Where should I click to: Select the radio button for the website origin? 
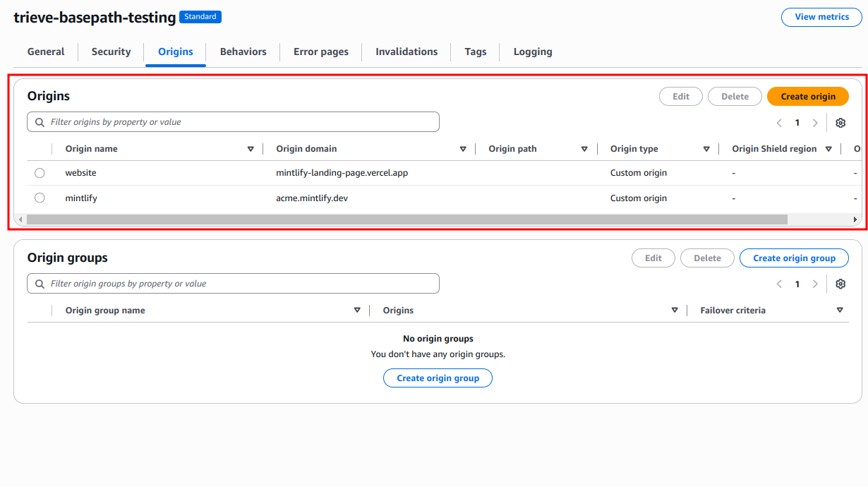pos(40,172)
